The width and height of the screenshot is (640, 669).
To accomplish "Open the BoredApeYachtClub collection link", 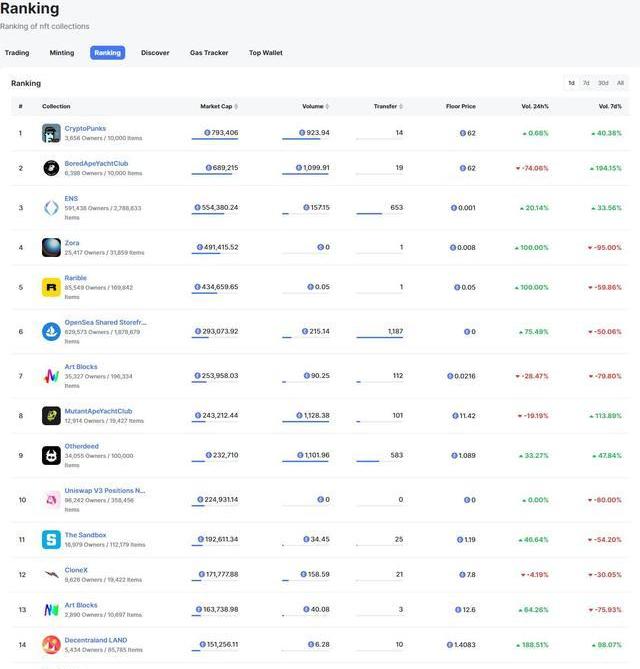I will (96, 163).
